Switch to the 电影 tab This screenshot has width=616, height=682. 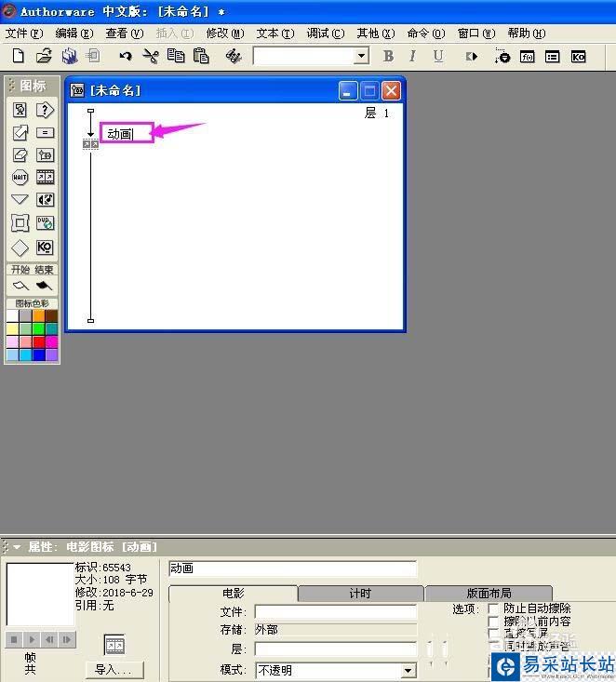point(234,594)
